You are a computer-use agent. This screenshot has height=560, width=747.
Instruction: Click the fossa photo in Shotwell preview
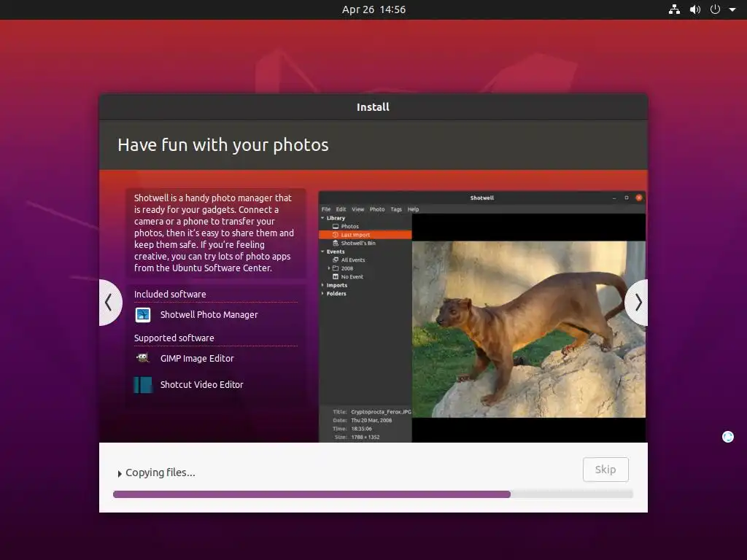[x=529, y=330]
